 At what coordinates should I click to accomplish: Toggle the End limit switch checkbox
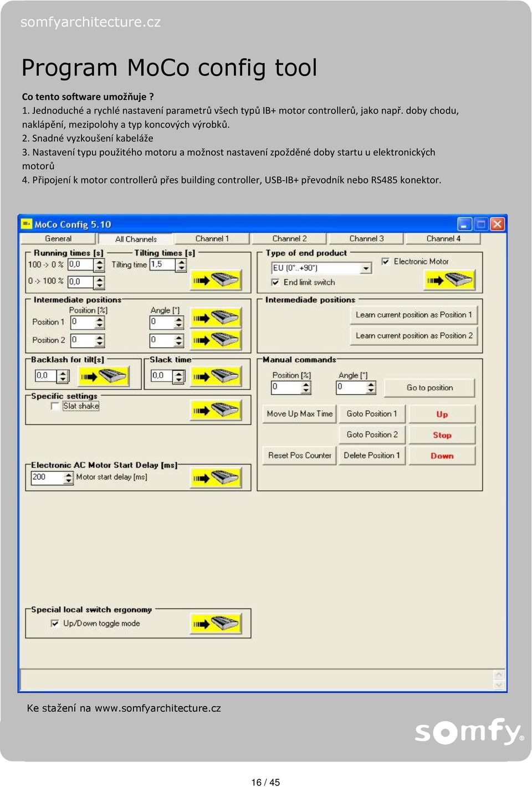[x=275, y=282]
